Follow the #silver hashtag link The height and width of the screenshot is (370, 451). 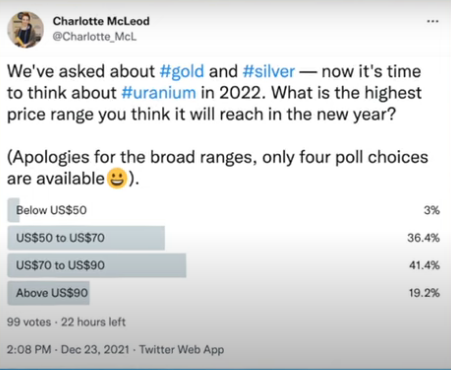[269, 72]
